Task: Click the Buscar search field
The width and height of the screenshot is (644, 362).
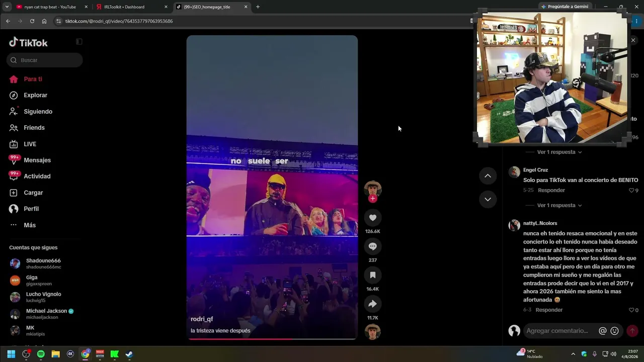Action: (x=45, y=60)
